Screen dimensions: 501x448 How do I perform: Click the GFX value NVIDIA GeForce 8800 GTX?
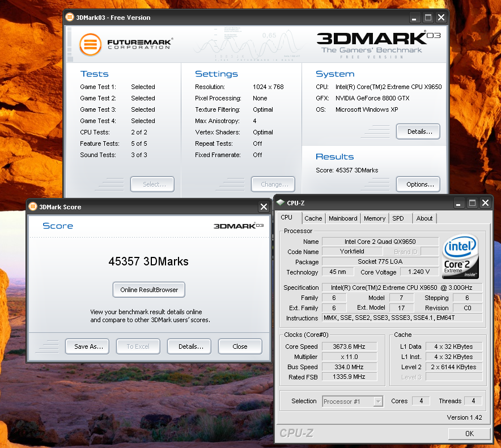coord(372,98)
